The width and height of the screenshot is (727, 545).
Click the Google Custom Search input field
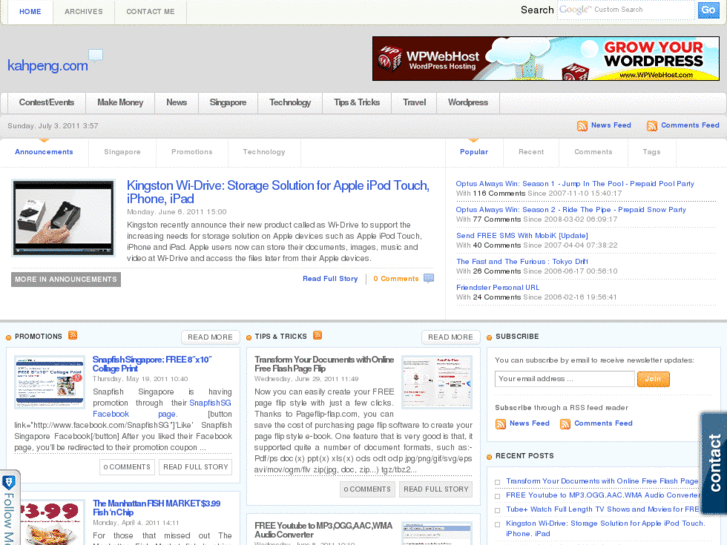pos(625,10)
